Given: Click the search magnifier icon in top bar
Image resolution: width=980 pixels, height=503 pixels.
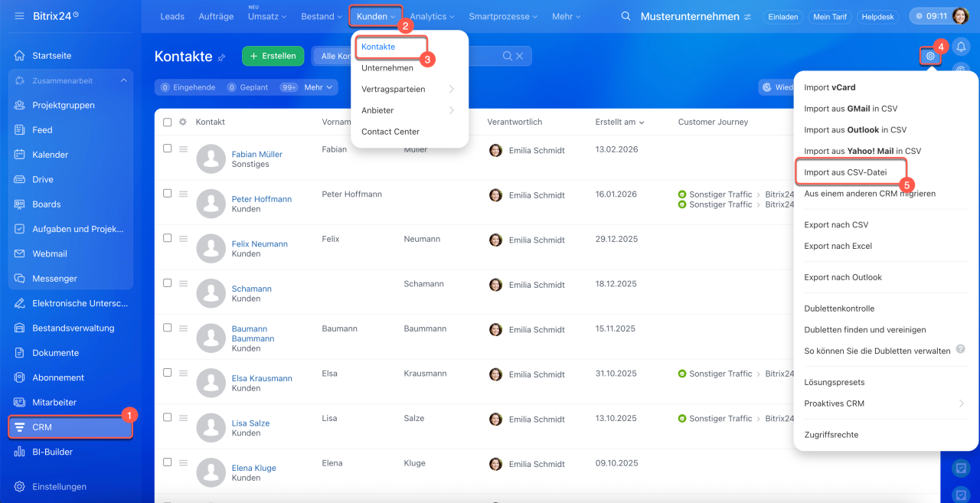Looking at the screenshot, I should 626,16.
